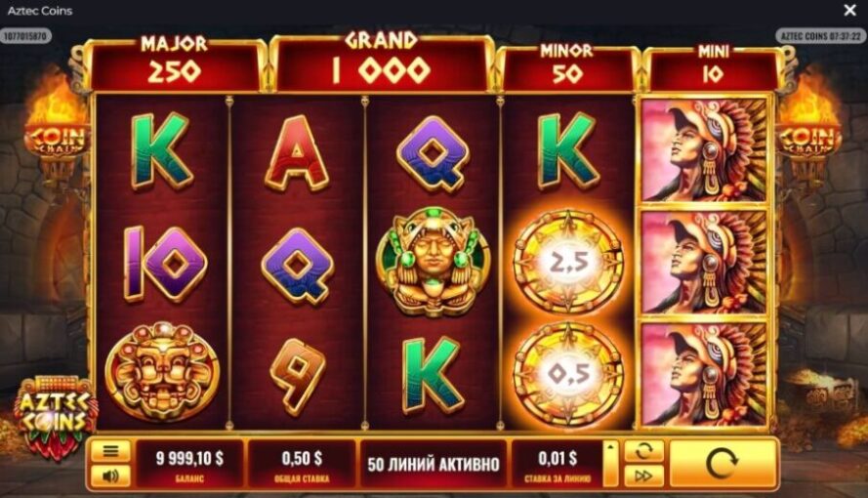The height and width of the screenshot is (498, 868).
Task: Click the 0,01 $ bet per line field
Action: 558,464
